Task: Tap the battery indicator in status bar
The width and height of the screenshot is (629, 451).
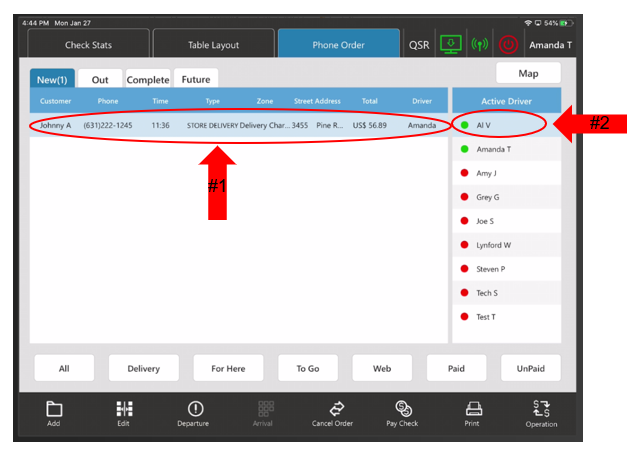Action: [566, 23]
